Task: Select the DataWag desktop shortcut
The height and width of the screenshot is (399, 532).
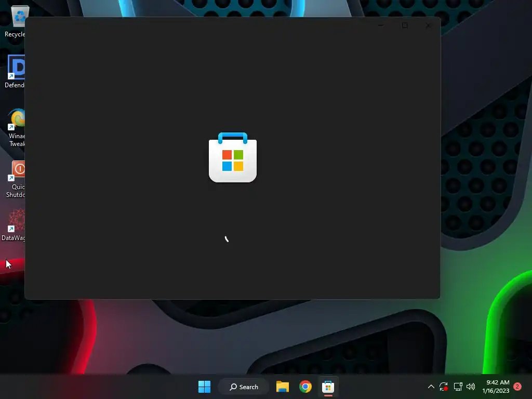Action: [14, 225]
